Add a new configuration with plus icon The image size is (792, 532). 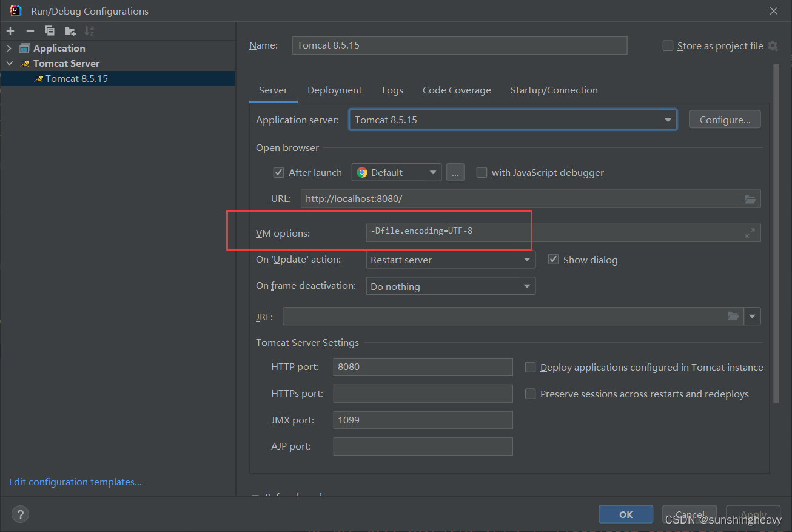[x=10, y=31]
